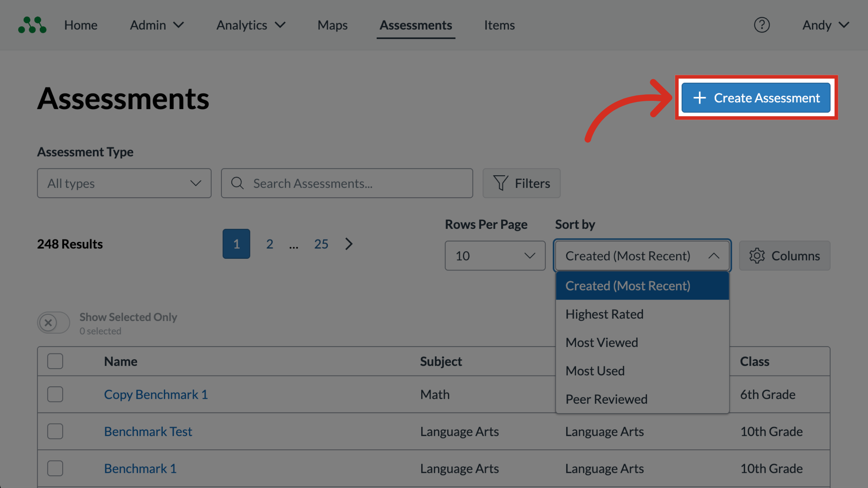Open Benchmark Test assessment link
868x488 pixels.
click(148, 431)
